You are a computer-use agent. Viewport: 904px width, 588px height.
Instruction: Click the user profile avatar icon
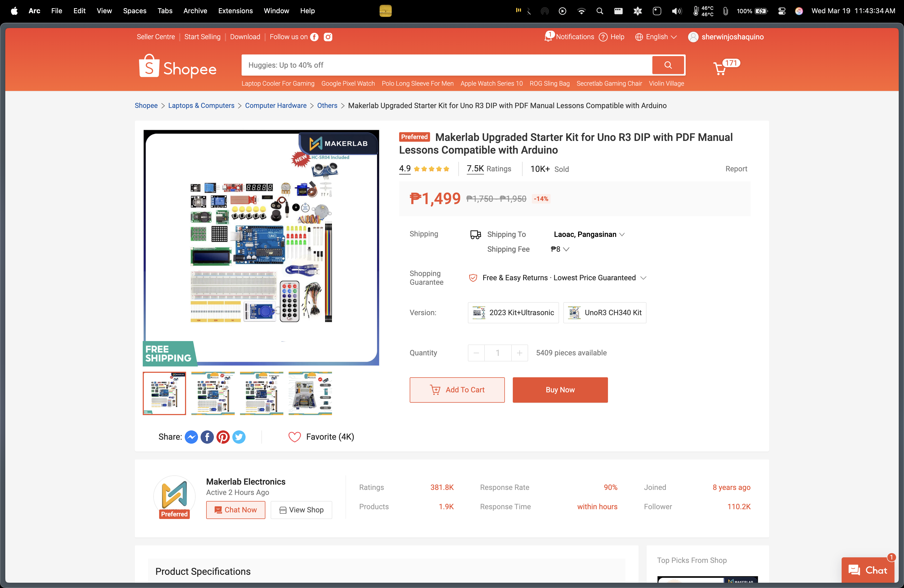(693, 37)
